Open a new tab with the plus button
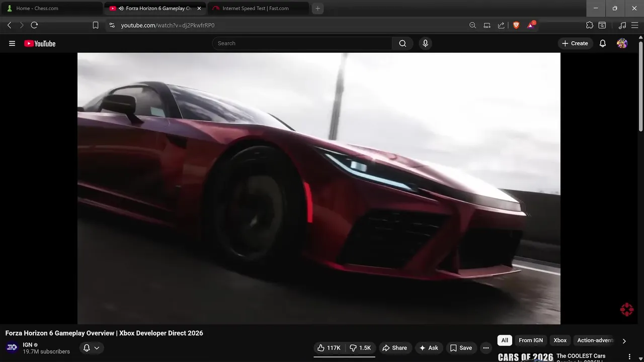The height and width of the screenshot is (362, 644). [x=317, y=9]
